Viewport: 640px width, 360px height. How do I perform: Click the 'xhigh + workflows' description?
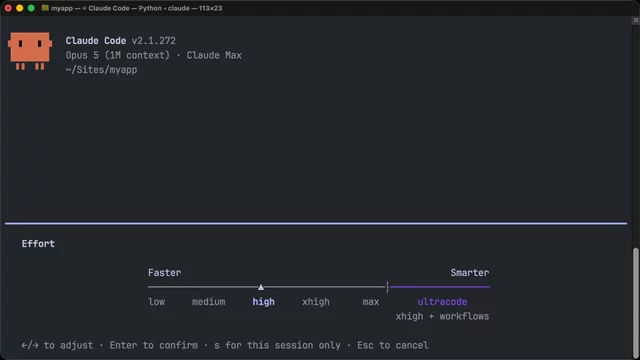click(x=442, y=316)
